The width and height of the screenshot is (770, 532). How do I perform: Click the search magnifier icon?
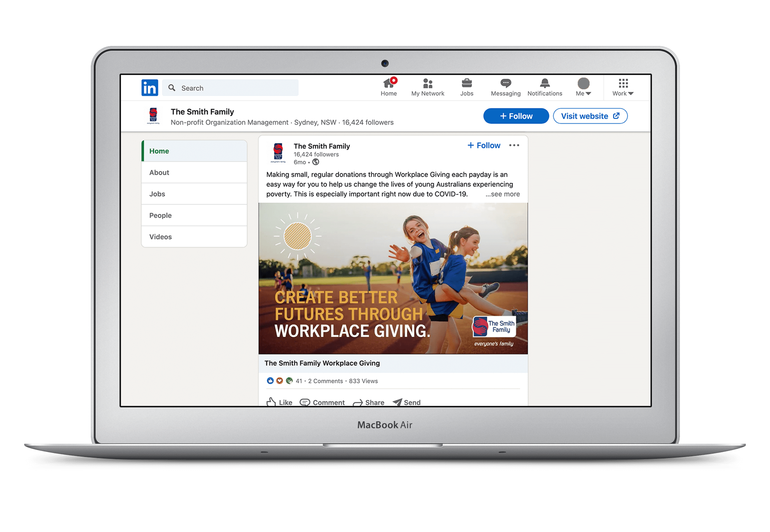coord(172,88)
